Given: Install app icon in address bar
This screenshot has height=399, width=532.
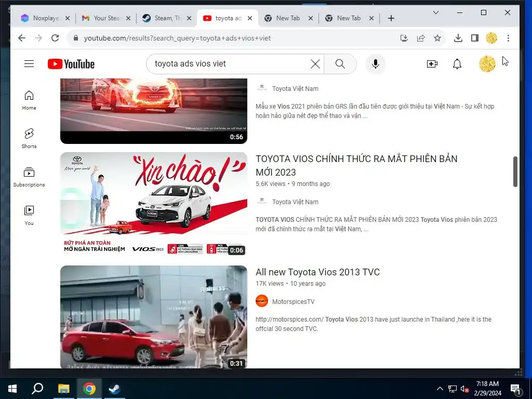Looking at the screenshot, I should pyautogui.click(x=404, y=38).
